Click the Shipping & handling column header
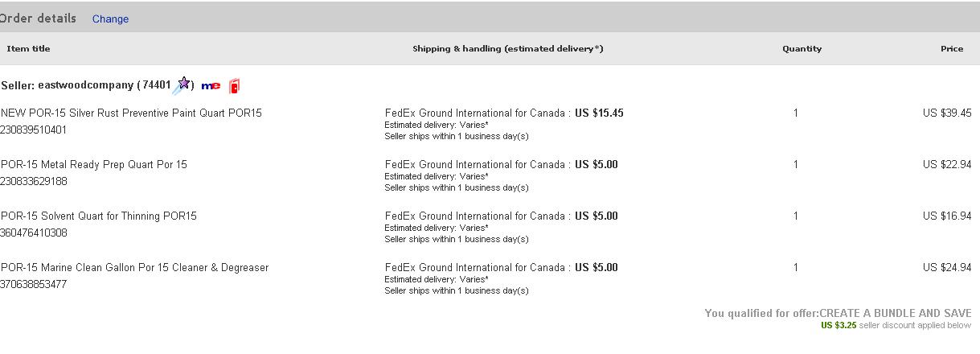 click(507, 48)
